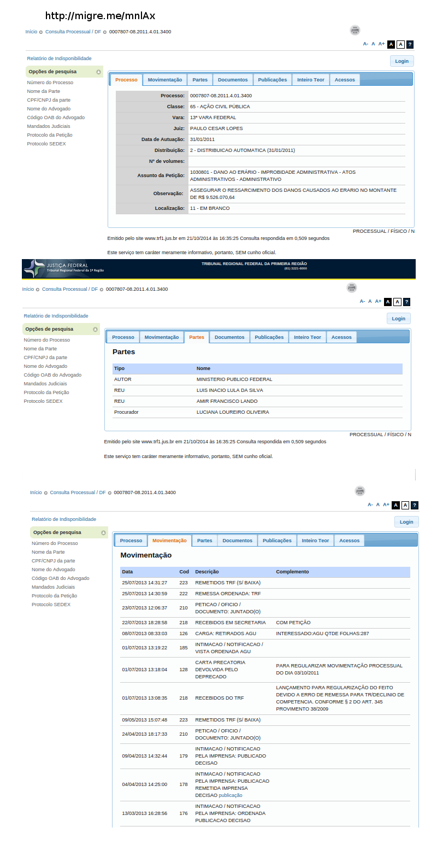Viewport: 437px width, 868px height.
Task: Open Inteiro Teor tab in Processo details panel
Action: [x=311, y=80]
